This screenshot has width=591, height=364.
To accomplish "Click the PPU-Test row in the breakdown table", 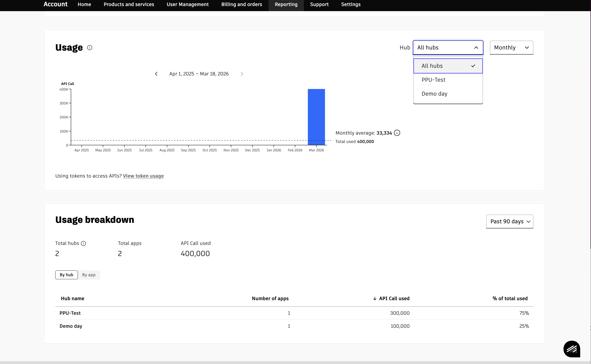I will coord(70,313).
